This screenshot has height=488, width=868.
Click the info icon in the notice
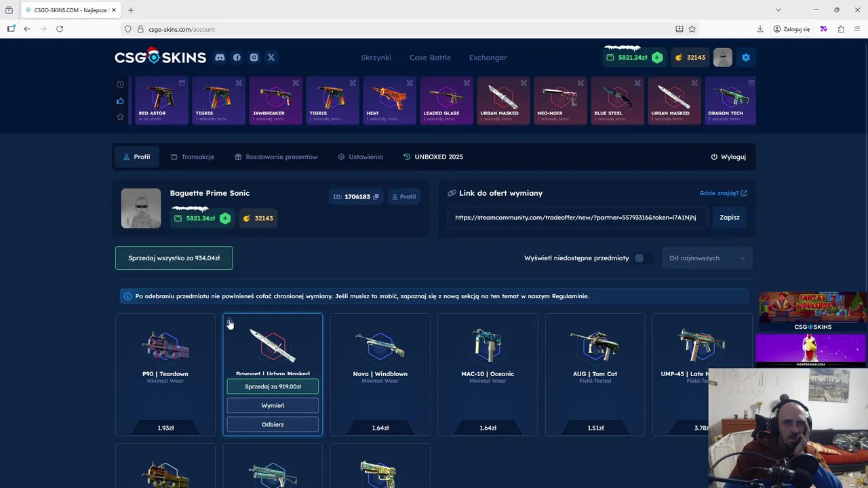(127, 296)
